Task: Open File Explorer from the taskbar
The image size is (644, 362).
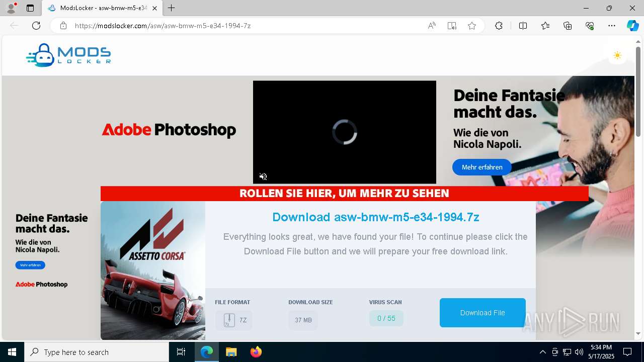Action: 231,352
